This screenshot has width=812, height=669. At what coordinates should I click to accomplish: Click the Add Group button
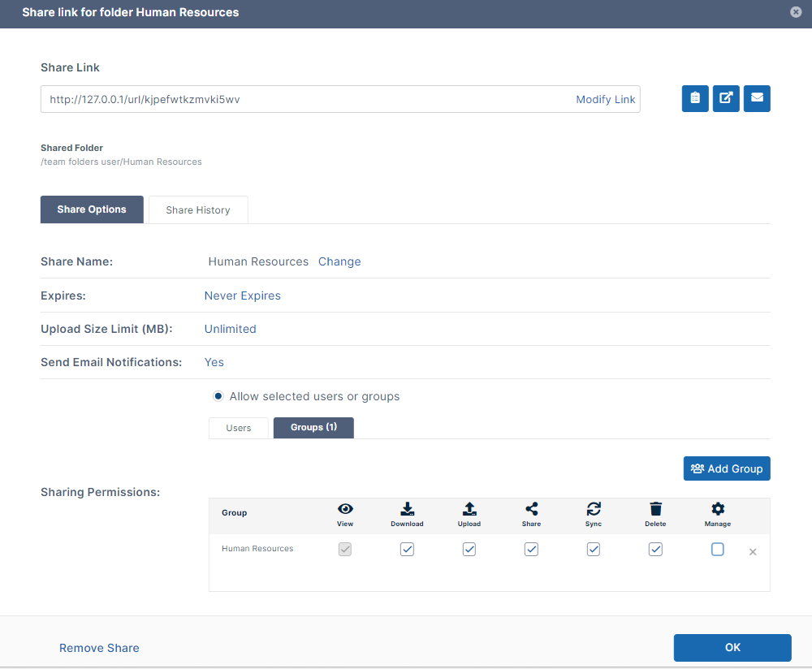(727, 468)
